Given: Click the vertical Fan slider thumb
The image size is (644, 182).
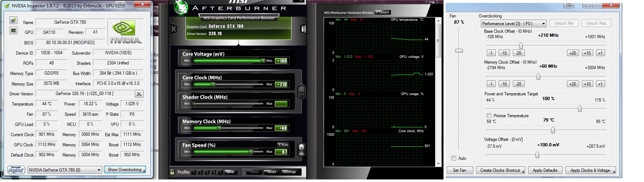Looking at the screenshot, I should pos(459,51).
